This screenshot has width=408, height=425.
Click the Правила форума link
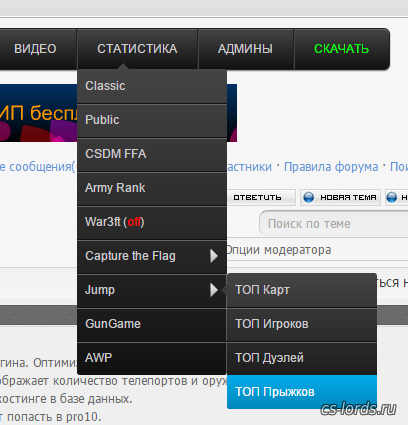[331, 167]
